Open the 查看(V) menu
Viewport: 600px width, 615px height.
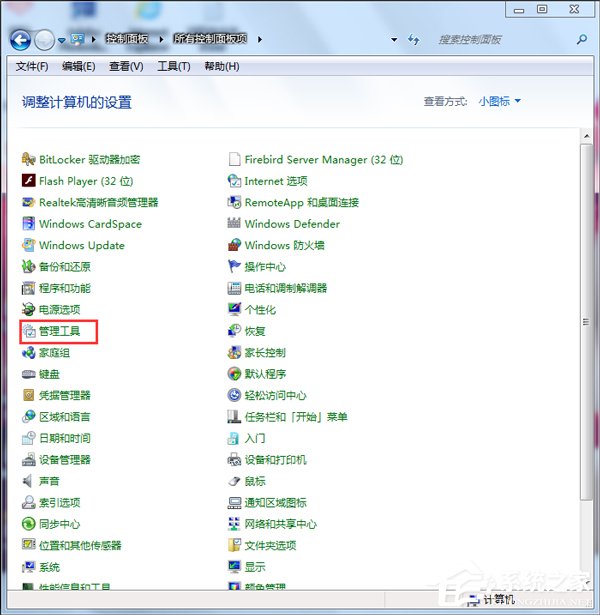[126, 66]
